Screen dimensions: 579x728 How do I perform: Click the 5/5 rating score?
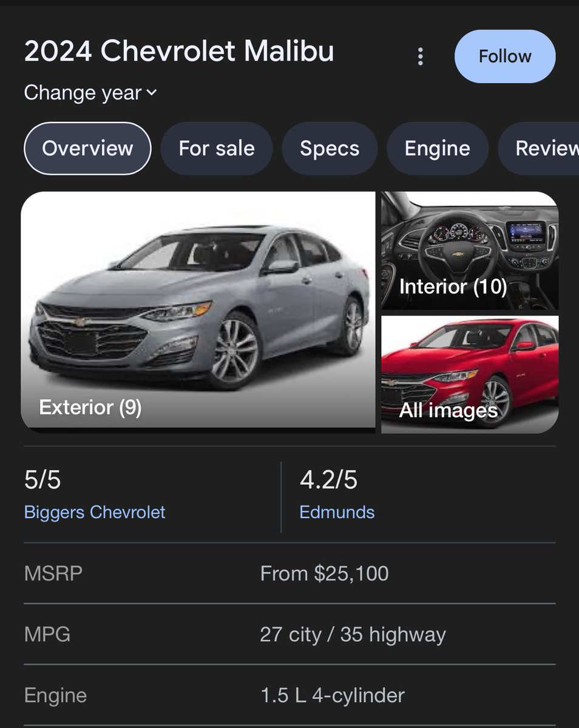click(42, 480)
